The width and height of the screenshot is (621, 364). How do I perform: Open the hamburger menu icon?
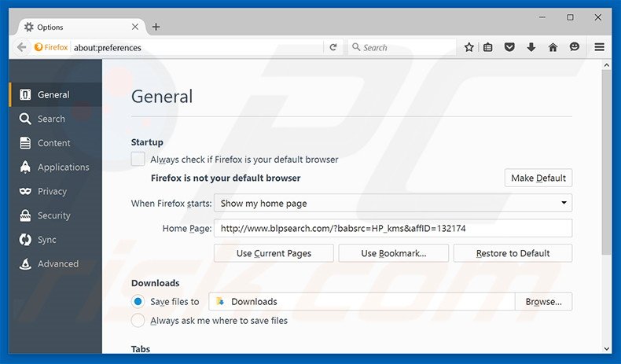(x=599, y=47)
